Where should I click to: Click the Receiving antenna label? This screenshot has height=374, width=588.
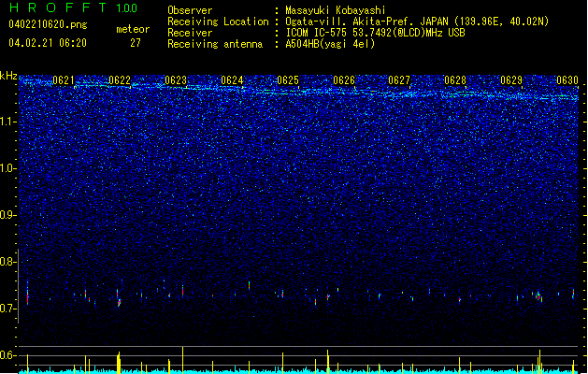click(215, 44)
